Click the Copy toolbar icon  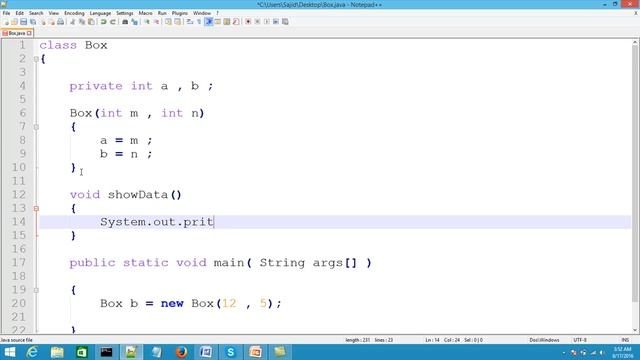pyautogui.click(x=82, y=22)
